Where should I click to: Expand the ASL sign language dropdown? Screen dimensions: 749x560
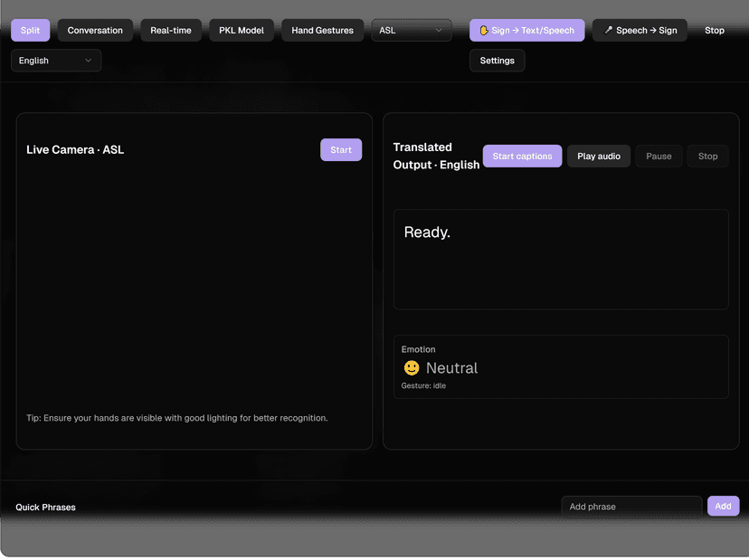(x=412, y=31)
